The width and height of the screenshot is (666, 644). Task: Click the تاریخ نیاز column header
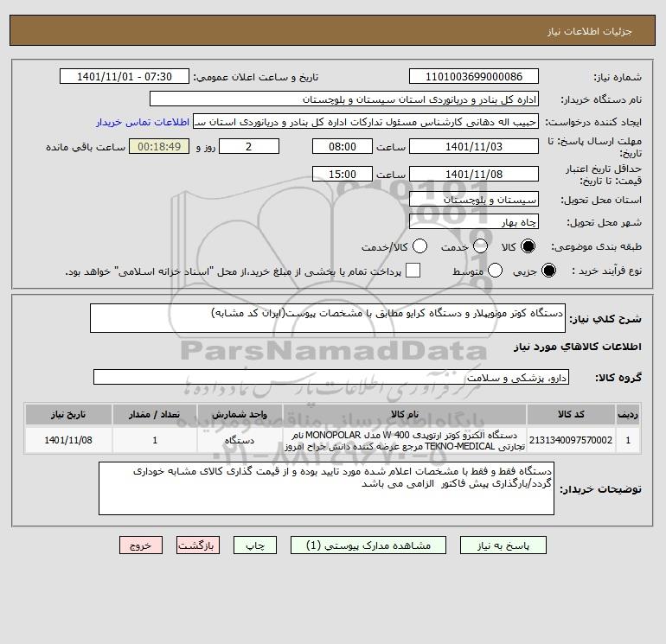pyautogui.click(x=68, y=414)
